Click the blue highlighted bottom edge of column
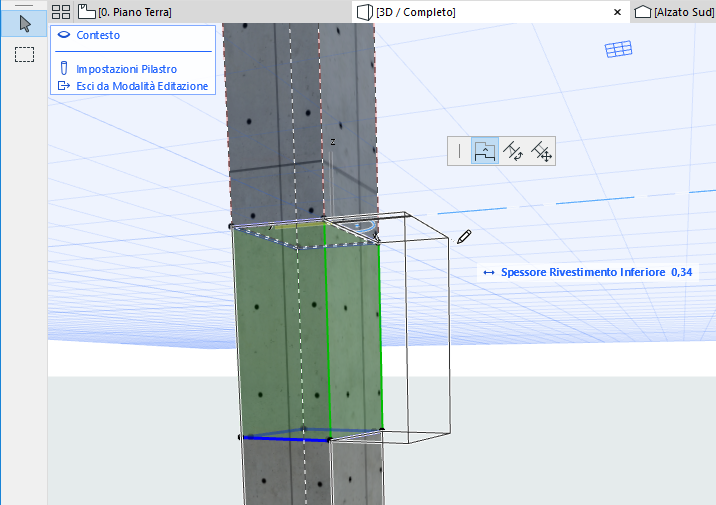 284,438
